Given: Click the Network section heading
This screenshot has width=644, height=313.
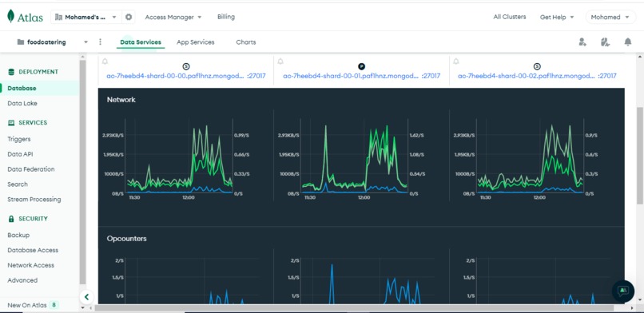Looking at the screenshot, I should click(121, 100).
